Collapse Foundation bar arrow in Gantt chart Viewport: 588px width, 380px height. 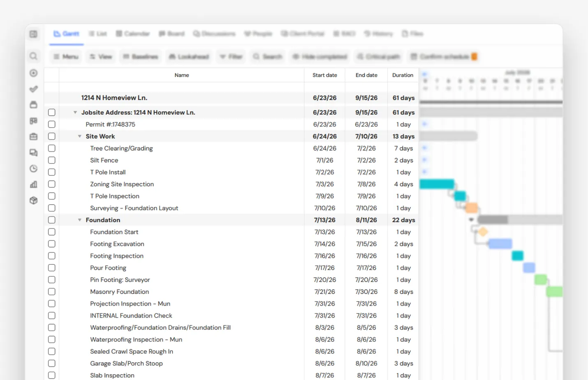pyautogui.click(x=471, y=220)
